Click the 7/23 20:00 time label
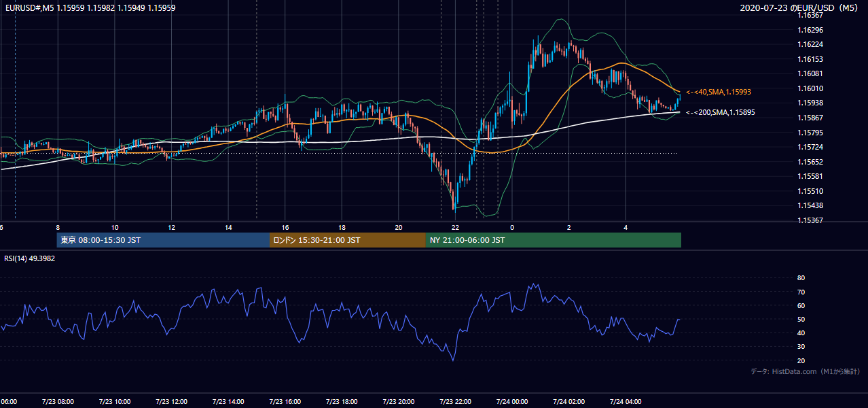 [399, 401]
